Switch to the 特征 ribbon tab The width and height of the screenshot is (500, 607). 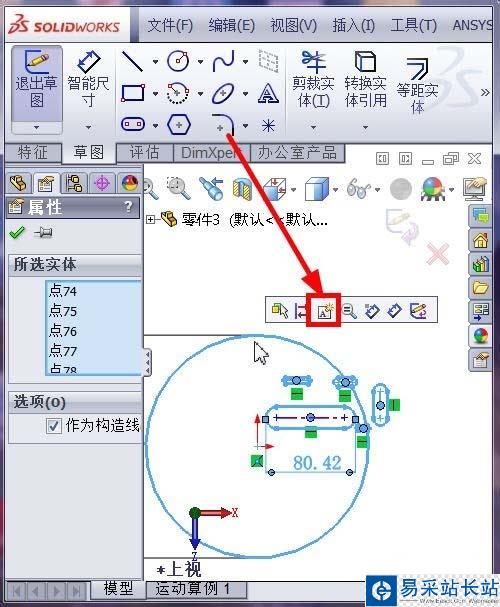click(x=33, y=153)
